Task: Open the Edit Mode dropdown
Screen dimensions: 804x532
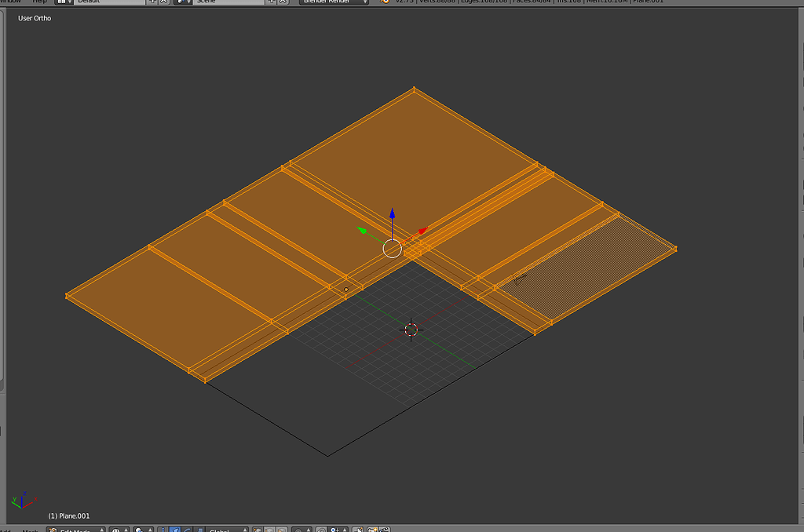Action: (x=75, y=528)
